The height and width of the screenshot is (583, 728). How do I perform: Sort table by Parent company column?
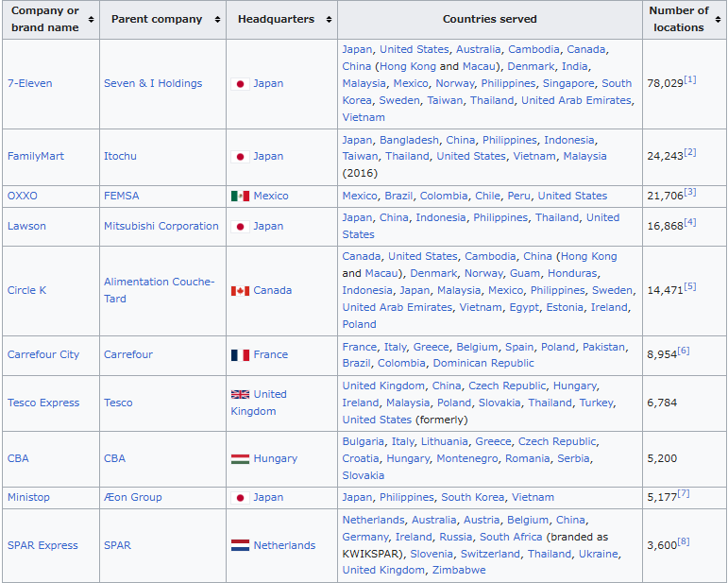point(217,19)
